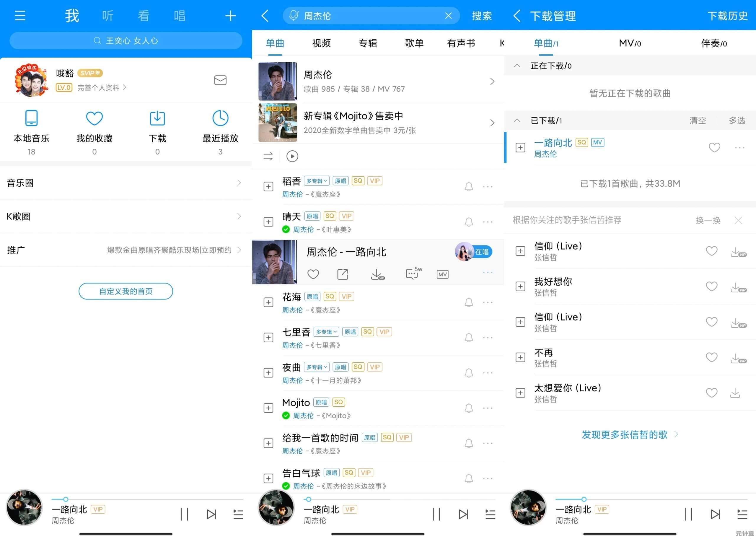Viewport: 756px width, 539px height.
Task: Open the hamburger menu on the 我 screen
Action: coord(20,16)
